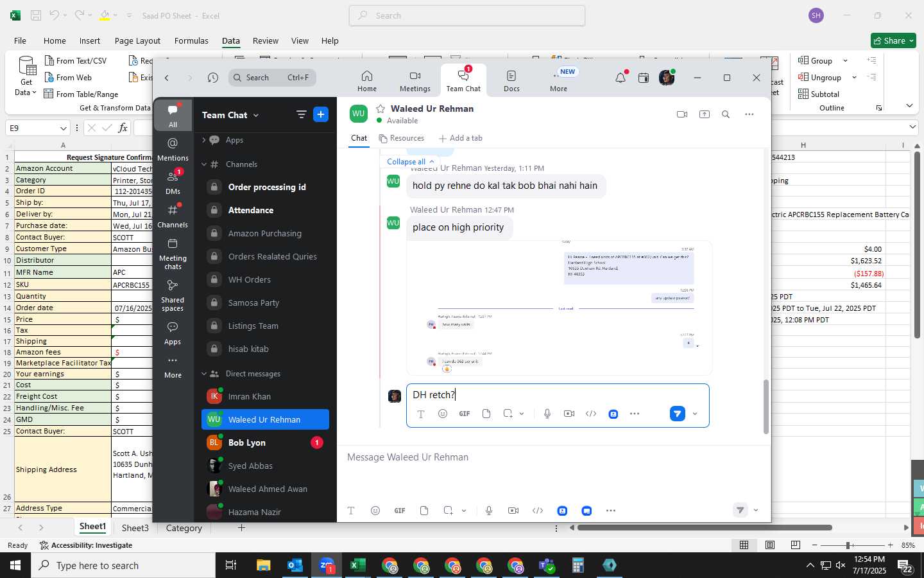Image resolution: width=924 pixels, height=578 pixels.
Task: Open the Excel Formulas ribbon tab
Action: point(191,40)
